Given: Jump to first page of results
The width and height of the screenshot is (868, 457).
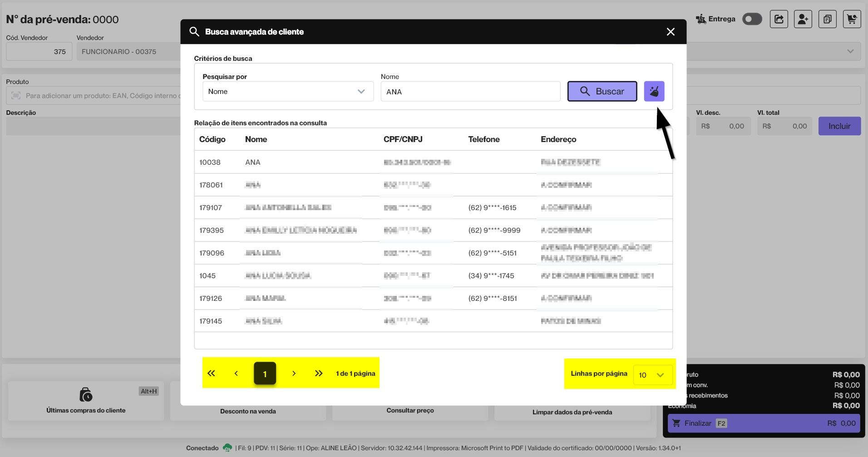Looking at the screenshot, I should [211, 373].
